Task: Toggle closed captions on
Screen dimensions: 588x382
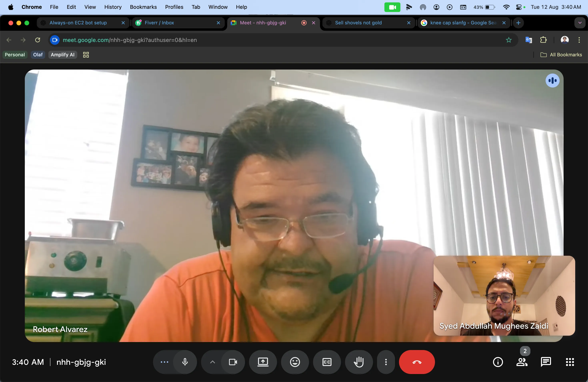Action: [x=327, y=362]
